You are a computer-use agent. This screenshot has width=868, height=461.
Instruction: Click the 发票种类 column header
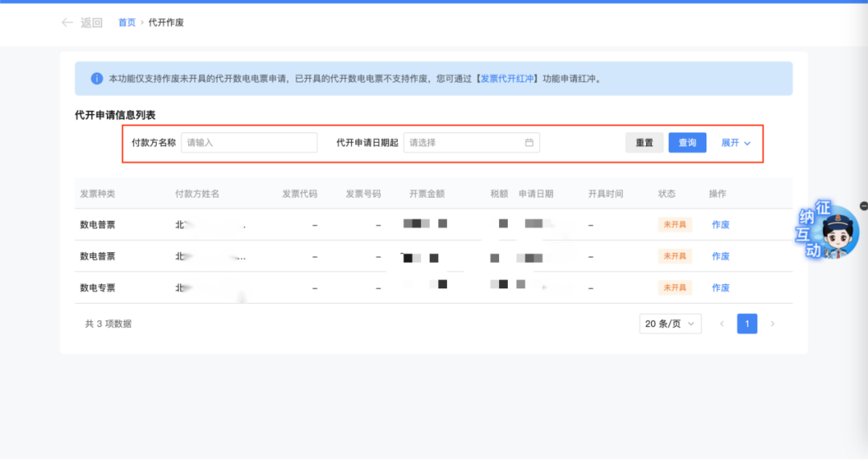[x=97, y=194]
